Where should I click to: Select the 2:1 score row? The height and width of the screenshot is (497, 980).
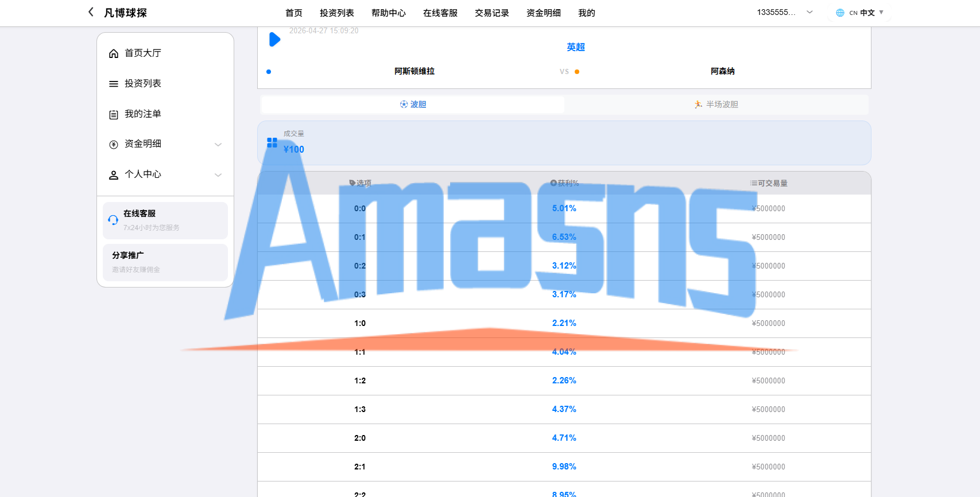(x=564, y=467)
